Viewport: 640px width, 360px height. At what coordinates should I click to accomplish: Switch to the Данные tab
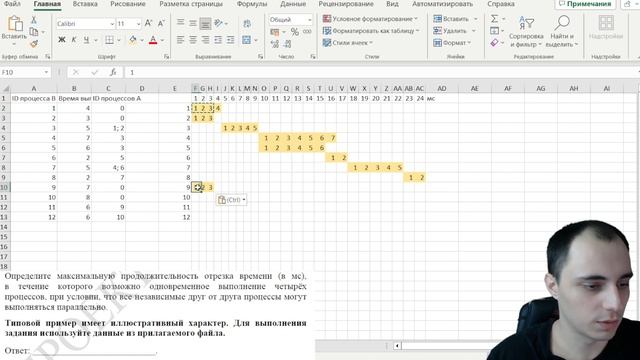pos(293,4)
